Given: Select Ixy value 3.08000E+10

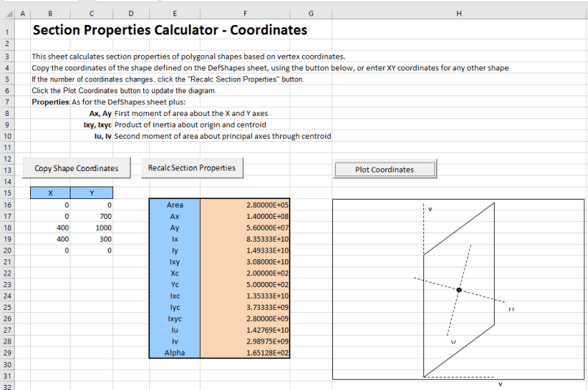Looking at the screenshot, I should point(245,262).
